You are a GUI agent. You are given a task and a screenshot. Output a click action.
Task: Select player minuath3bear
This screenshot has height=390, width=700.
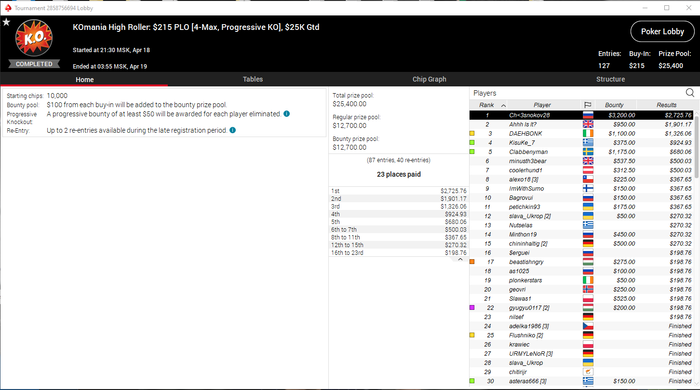[527, 161]
